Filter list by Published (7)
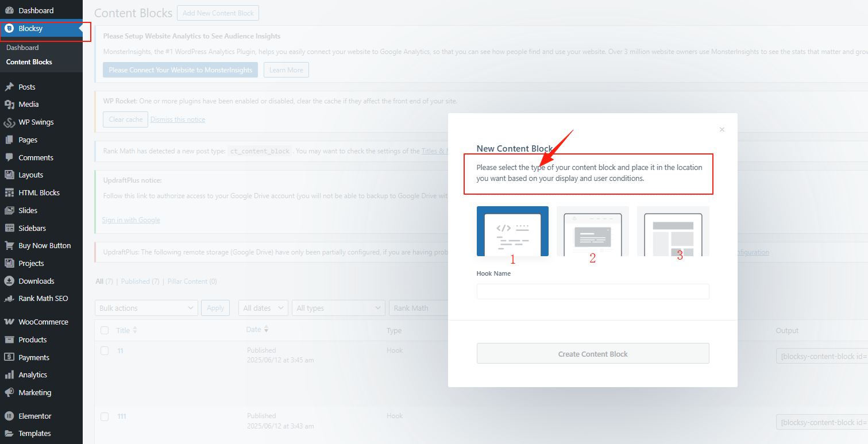Viewport: 868px width, 444px height. click(x=140, y=281)
